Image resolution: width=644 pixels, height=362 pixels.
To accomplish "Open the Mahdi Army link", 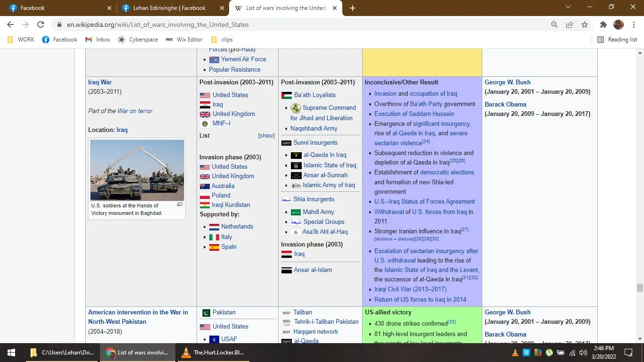I will click(x=318, y=212).
